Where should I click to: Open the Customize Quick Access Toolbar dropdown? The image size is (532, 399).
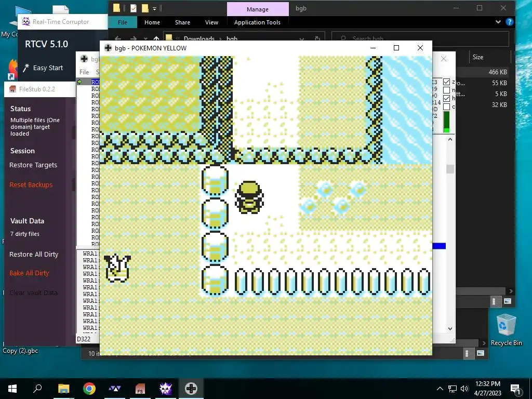coord(154,8)
